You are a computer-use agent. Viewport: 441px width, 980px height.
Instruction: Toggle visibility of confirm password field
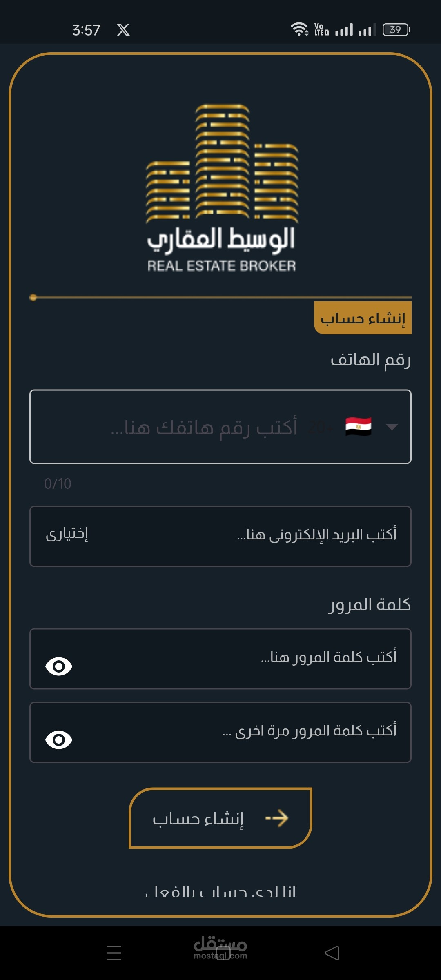[x=59, y=740]
